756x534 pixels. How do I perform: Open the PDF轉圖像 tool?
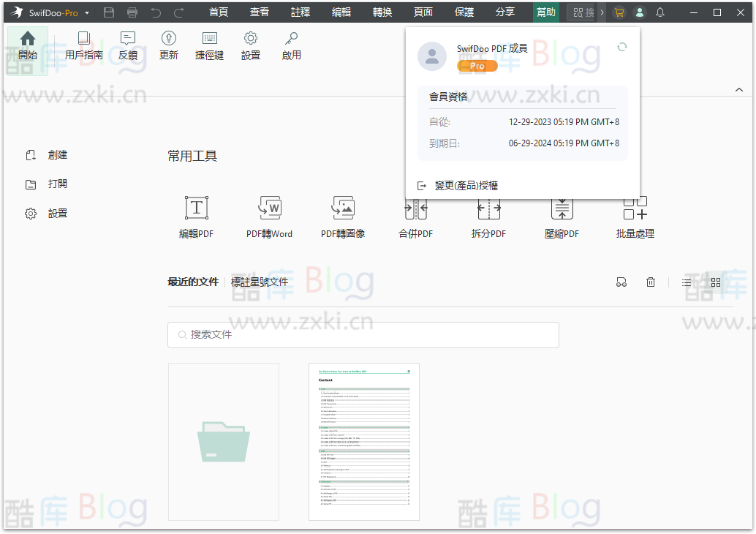(342, 216)
